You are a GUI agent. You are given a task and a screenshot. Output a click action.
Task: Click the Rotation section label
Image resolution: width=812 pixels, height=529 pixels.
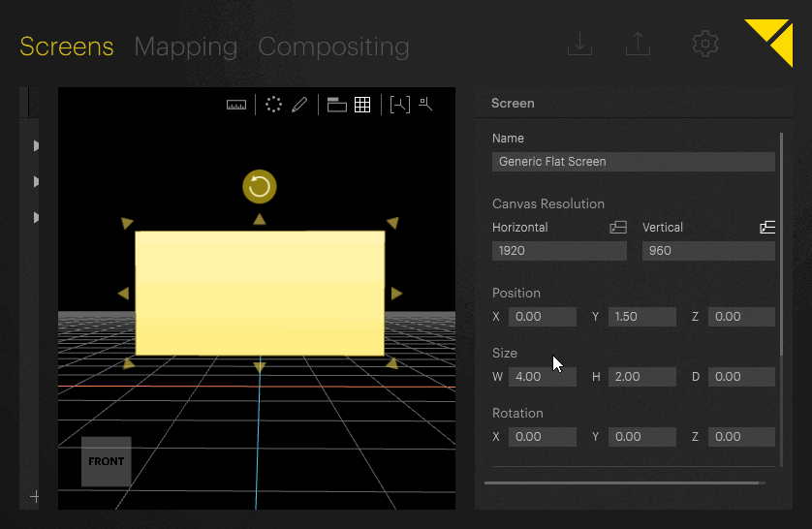pyautogui.click(x=517, y=413)
